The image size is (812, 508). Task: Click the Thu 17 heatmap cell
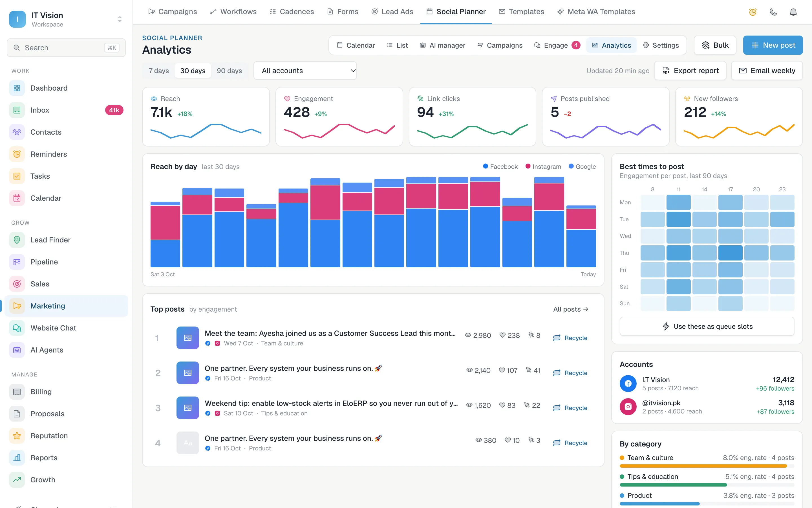pyautogui.click(x=730, y=253)
